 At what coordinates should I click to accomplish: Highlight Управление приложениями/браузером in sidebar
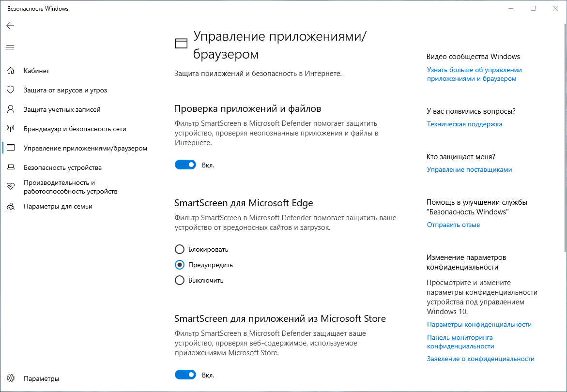[x=85, y=148]
